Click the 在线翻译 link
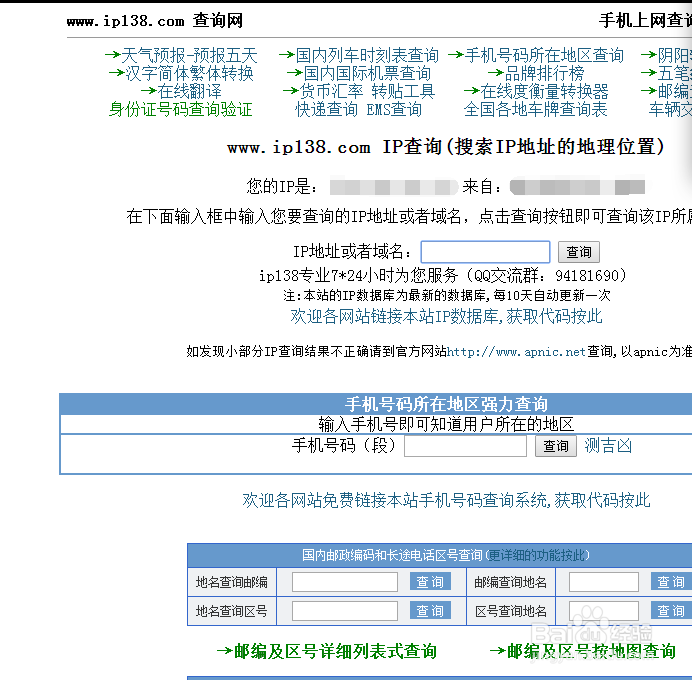The height and width of the screenshot is (680, 692). (x=189, y=92)
